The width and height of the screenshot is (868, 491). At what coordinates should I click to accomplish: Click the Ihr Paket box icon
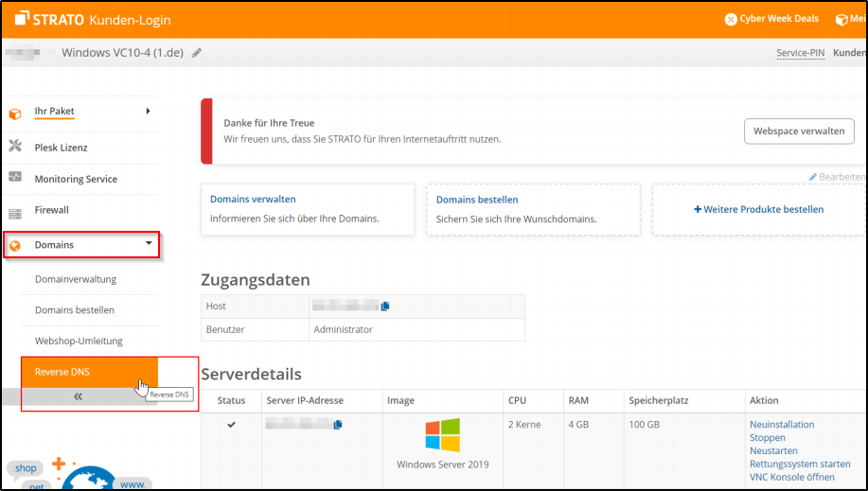(x=15, y=114)
